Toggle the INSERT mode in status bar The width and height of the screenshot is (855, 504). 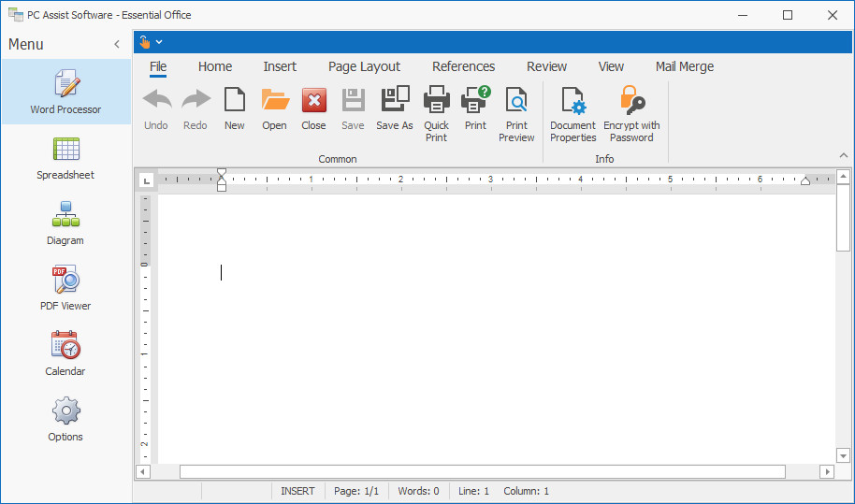point(297,491)
